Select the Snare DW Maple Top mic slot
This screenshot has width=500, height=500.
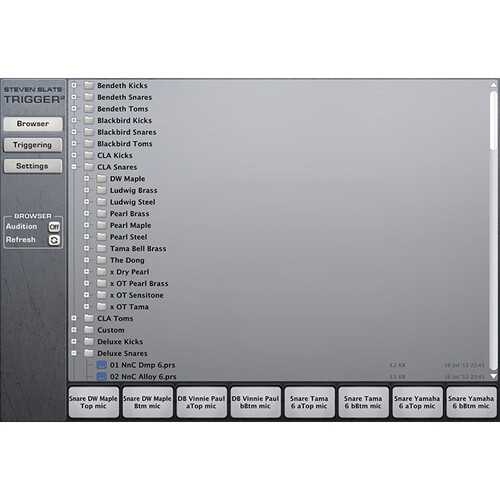(x=93, y=402)
